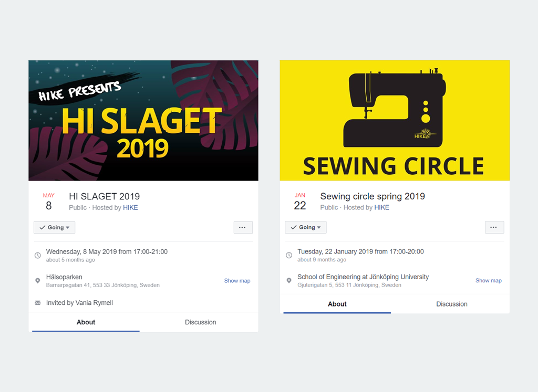This screenshot has width=538, height=392.
Task: Click location pin beside School of Engineering
Action: [289, 281]
